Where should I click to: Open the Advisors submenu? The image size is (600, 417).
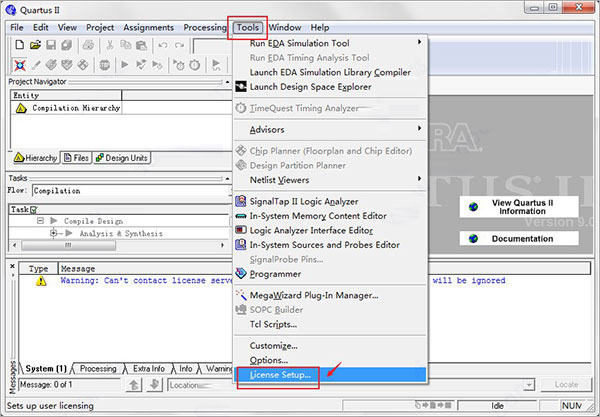(x=330, y=129)
